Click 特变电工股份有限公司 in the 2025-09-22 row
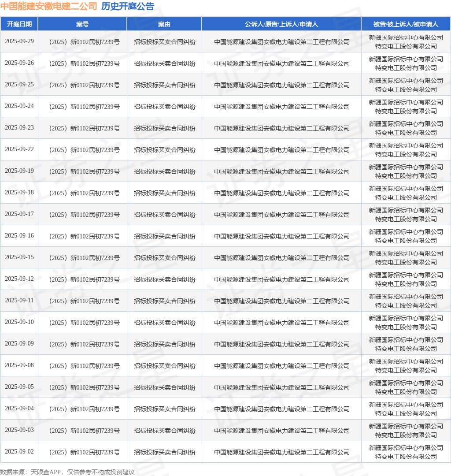 pos(406,154)
